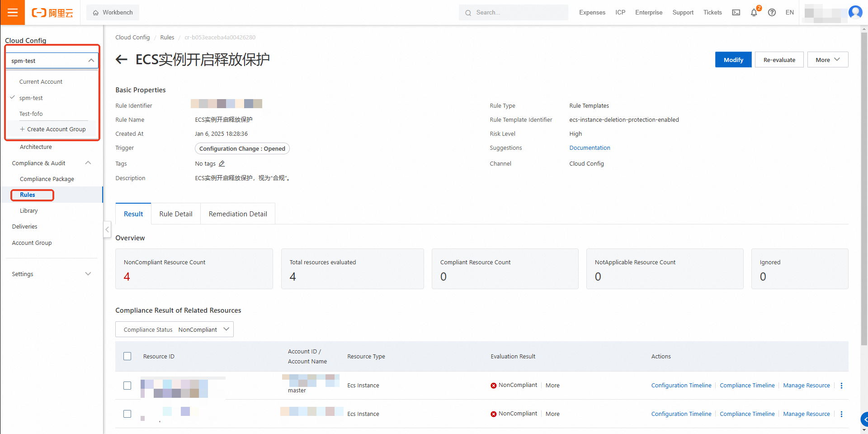Open Tickets in top menu
Screen dimensions: 868x434
712,13
